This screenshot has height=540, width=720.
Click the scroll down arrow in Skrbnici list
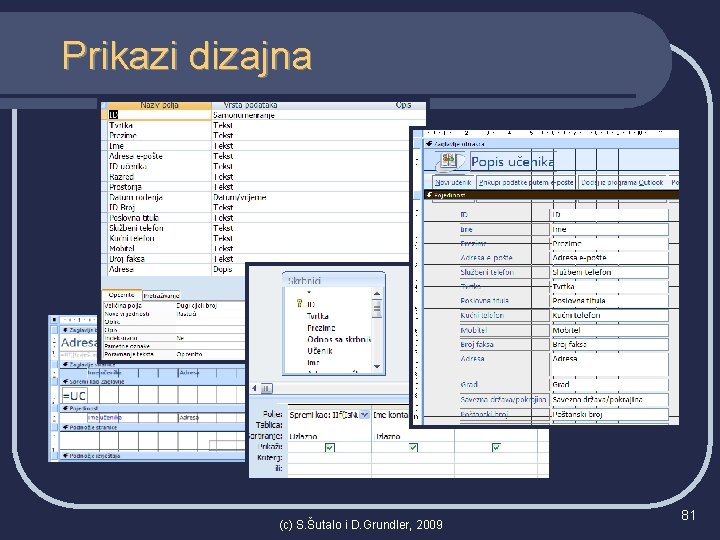click(x=377, y=366)
